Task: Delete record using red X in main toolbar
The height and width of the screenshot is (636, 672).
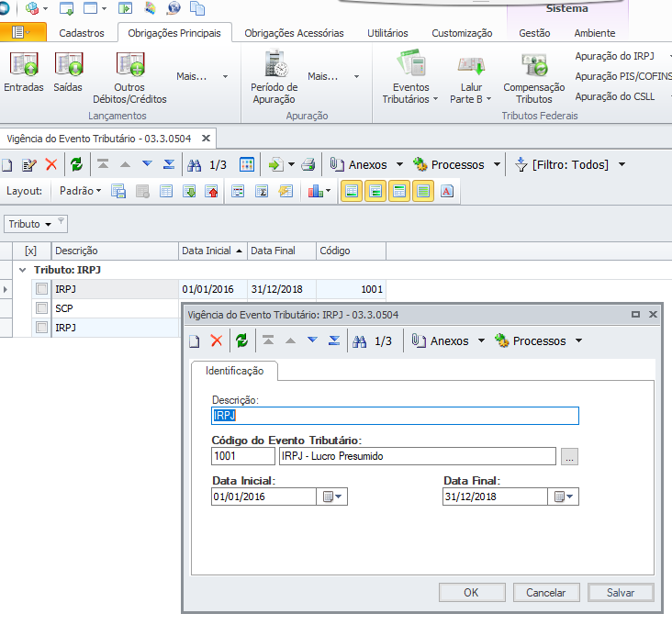Action: [x=51, y=164]
